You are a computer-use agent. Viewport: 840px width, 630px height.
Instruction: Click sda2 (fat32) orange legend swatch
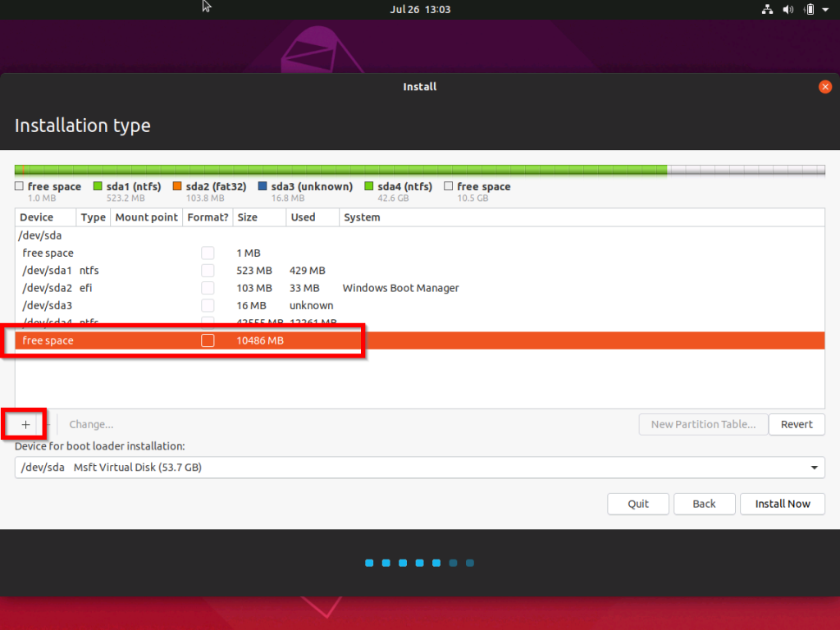178,187
